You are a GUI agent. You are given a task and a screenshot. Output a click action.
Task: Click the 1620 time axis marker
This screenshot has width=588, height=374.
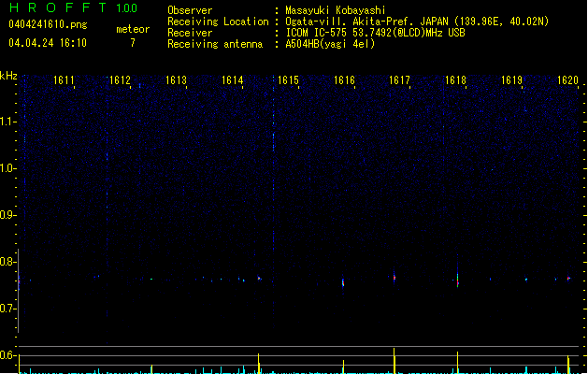click(x=567, y=80)
